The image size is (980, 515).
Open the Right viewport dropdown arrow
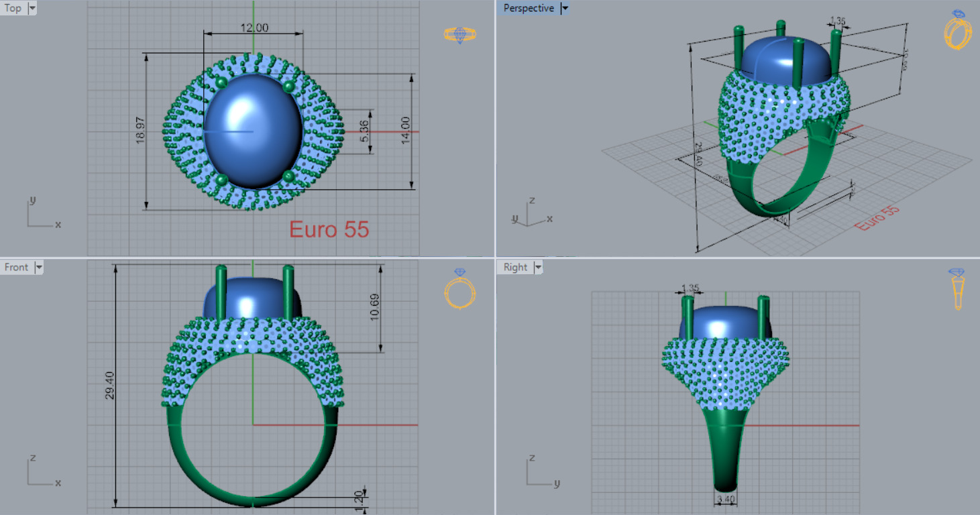[x=537, y=268]
